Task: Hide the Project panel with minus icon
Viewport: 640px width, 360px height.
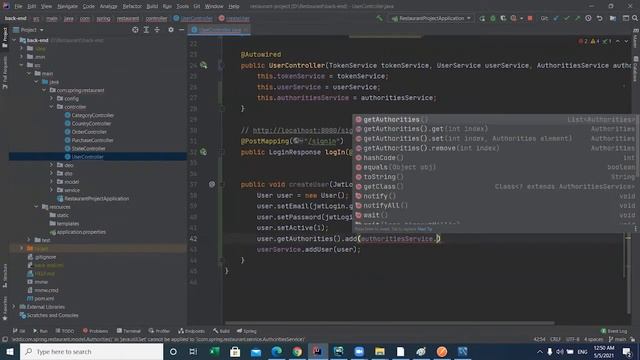Action: click(182, 30)
